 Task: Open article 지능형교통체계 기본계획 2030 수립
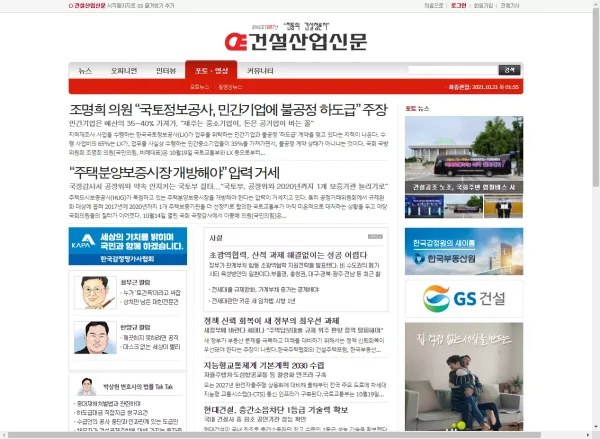(264, 366)
